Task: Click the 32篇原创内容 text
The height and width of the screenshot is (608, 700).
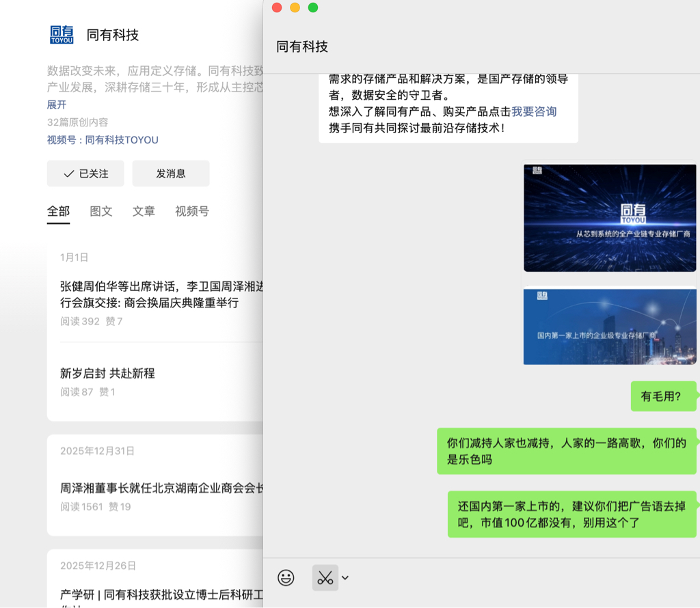Action: (x=78, y=122)
